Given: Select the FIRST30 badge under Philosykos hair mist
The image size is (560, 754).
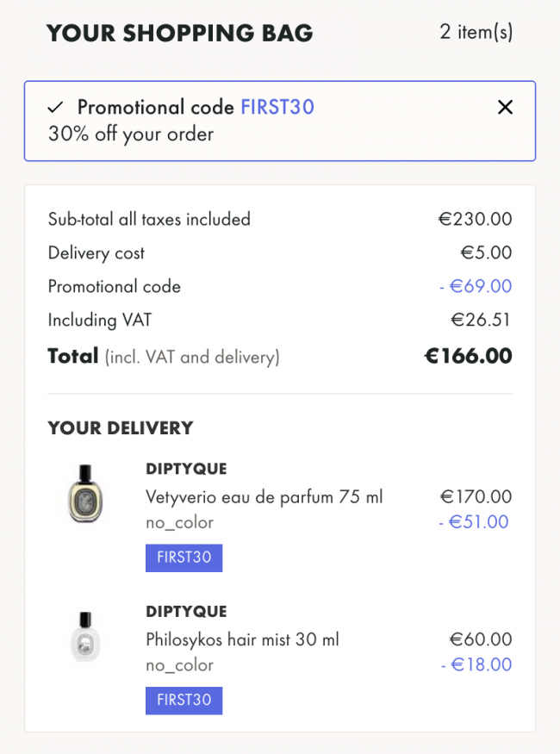Looking at the screenshot, I should point(184,700).
